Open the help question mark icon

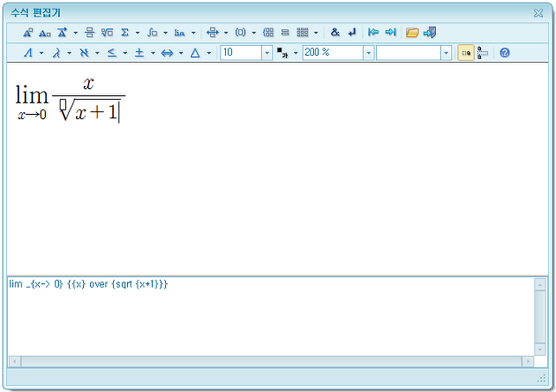505,53
